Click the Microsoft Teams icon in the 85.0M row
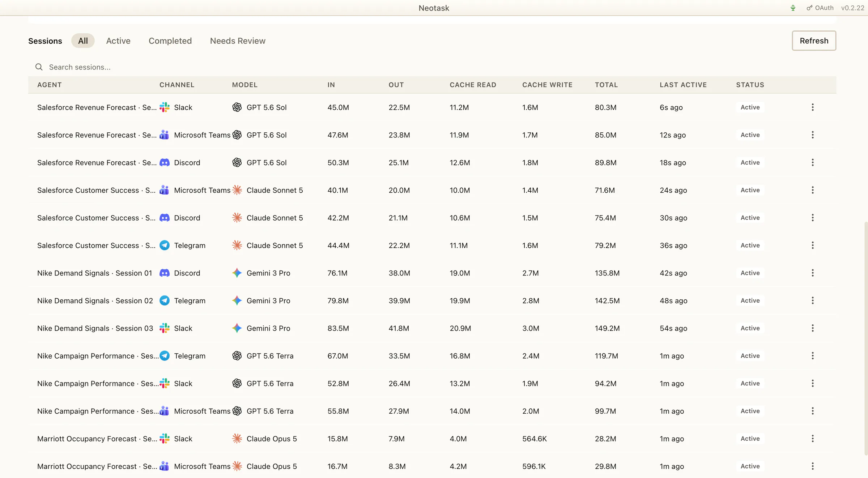 [165, 135]
